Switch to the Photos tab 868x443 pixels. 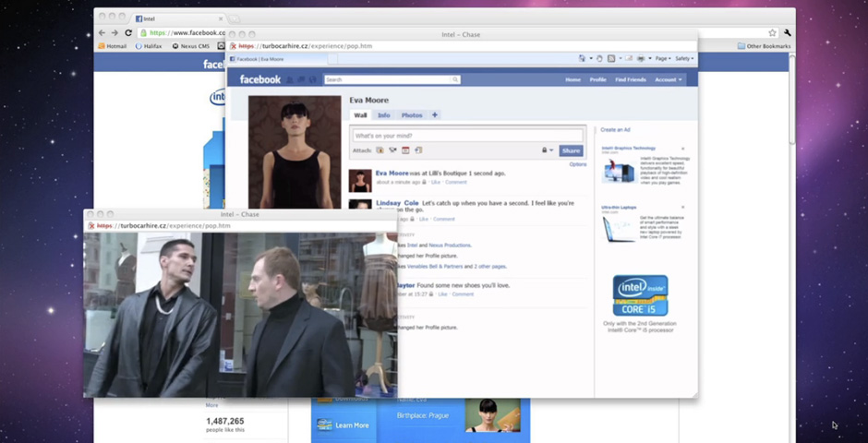click(412, 115)
